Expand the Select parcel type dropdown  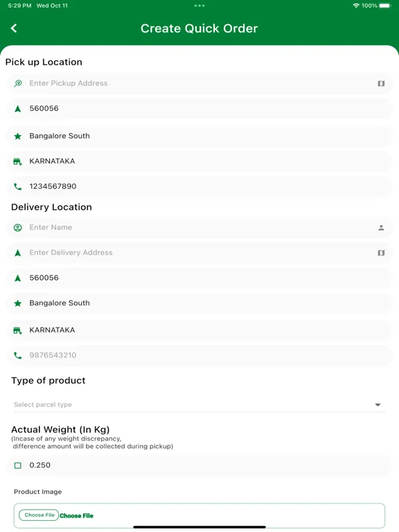(x=199, y=405)
